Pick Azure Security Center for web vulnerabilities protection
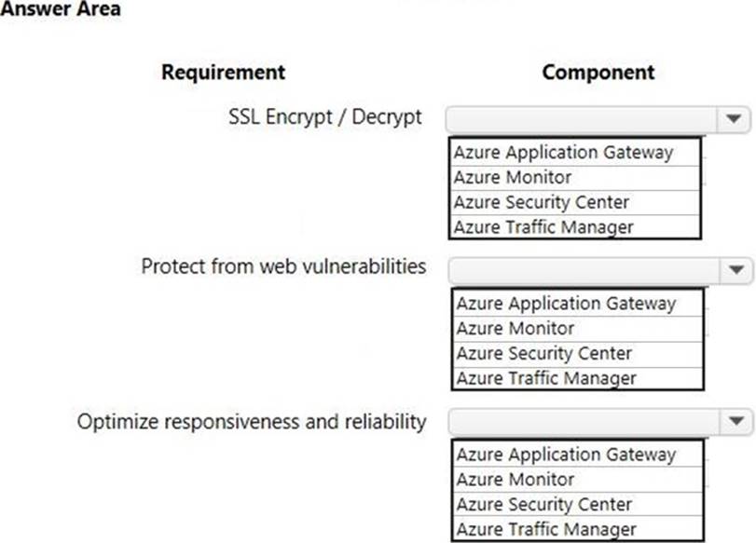 pyautogui.click(x=544, y=353)
